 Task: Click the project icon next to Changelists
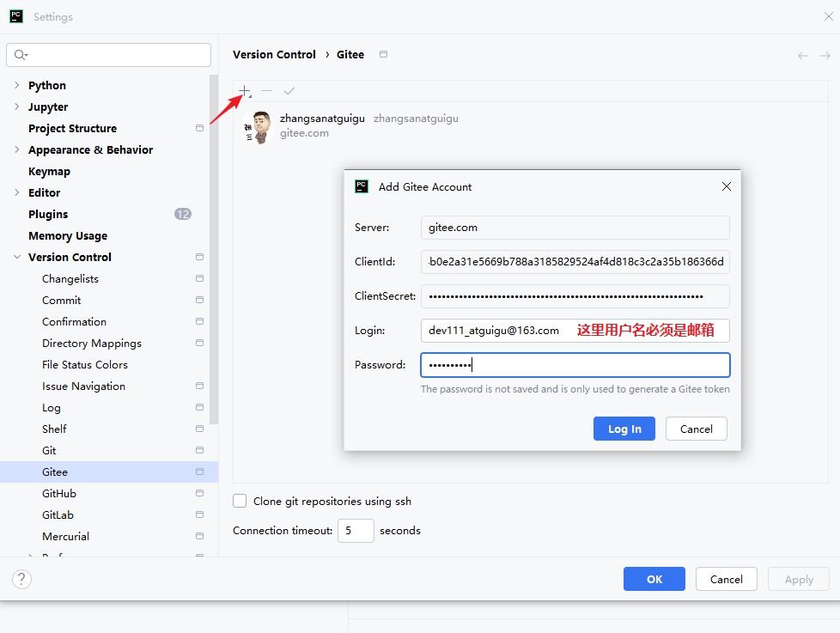tap(200, 278)
